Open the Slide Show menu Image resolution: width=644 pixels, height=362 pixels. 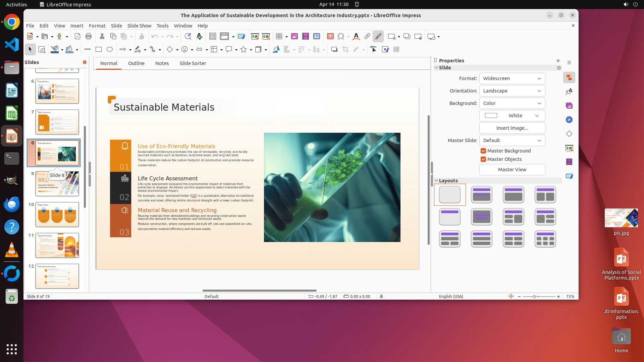(139, 26)
